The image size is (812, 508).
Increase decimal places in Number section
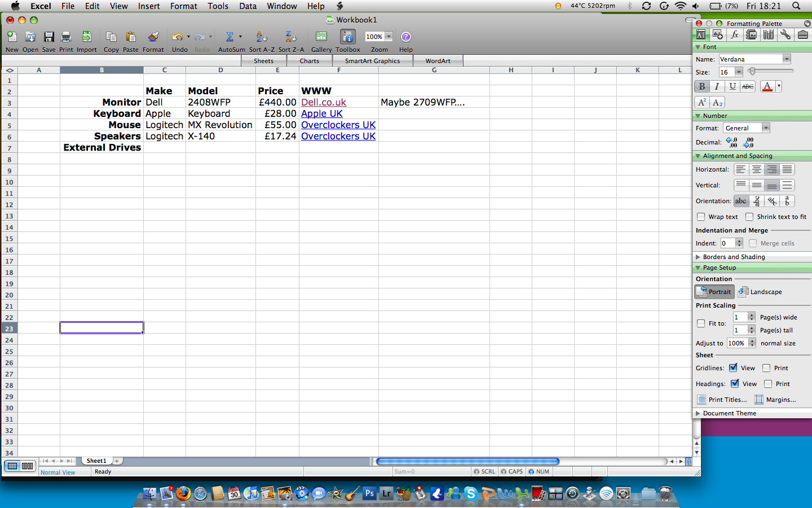pos(732,142)
